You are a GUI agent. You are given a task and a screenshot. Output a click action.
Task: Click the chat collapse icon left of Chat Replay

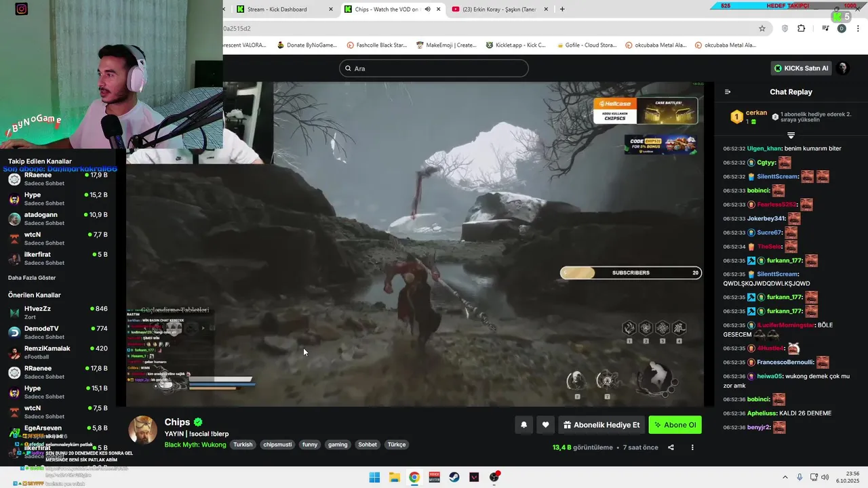(x=728, y=92)
